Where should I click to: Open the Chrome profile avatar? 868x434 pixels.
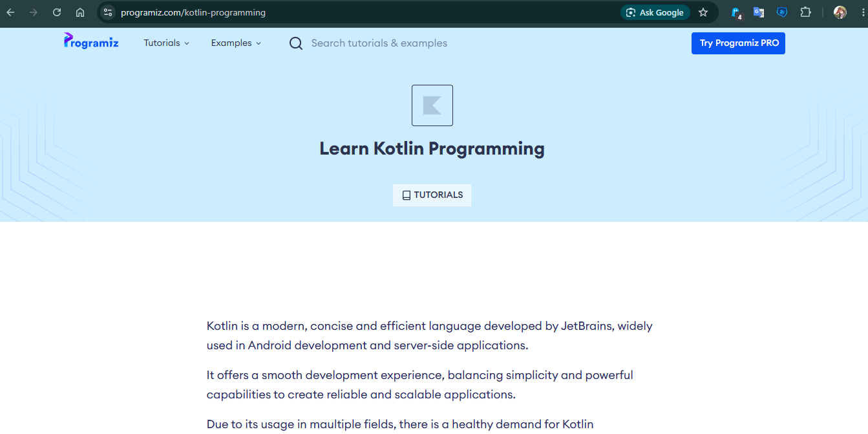tap(840, 12)
